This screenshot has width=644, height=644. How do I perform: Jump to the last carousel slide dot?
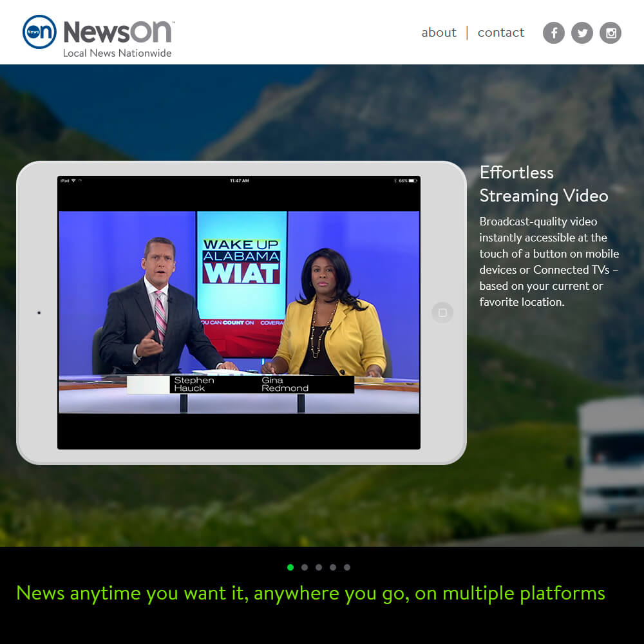coord(347,567)
